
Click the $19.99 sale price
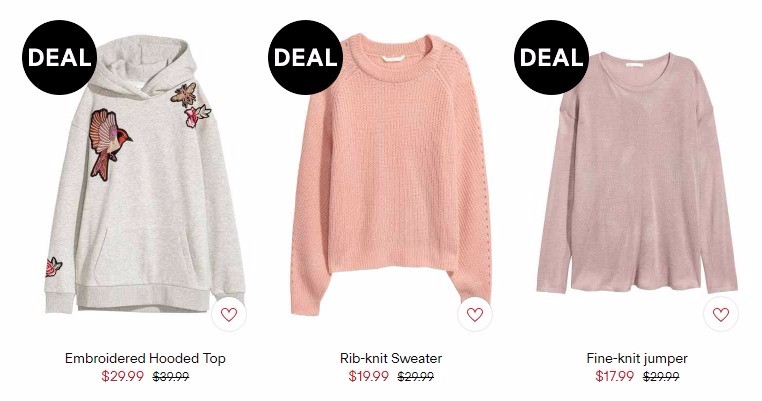point(368,376)
